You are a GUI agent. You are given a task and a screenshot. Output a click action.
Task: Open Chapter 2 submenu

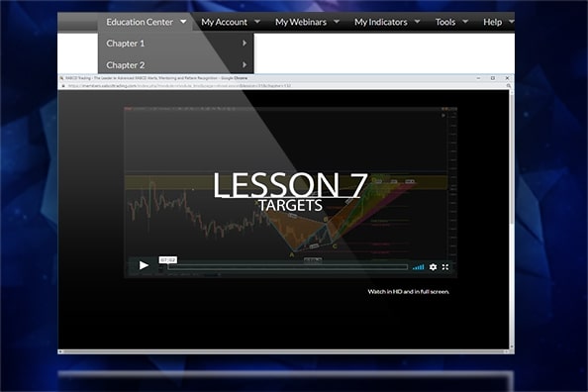tap(176, 65)
